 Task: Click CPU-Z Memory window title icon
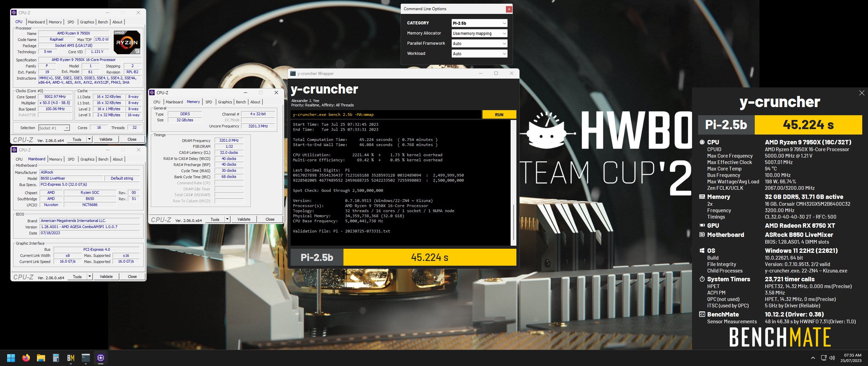pos(152,93)
